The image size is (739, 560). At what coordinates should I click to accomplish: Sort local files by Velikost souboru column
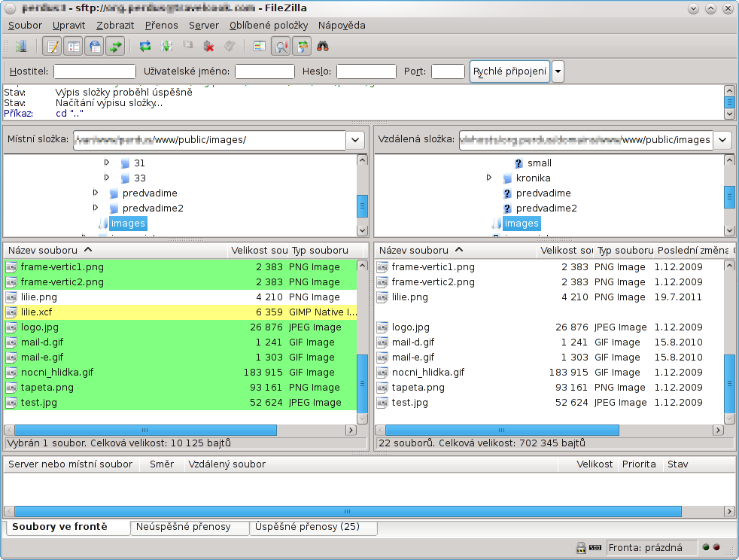258,251
